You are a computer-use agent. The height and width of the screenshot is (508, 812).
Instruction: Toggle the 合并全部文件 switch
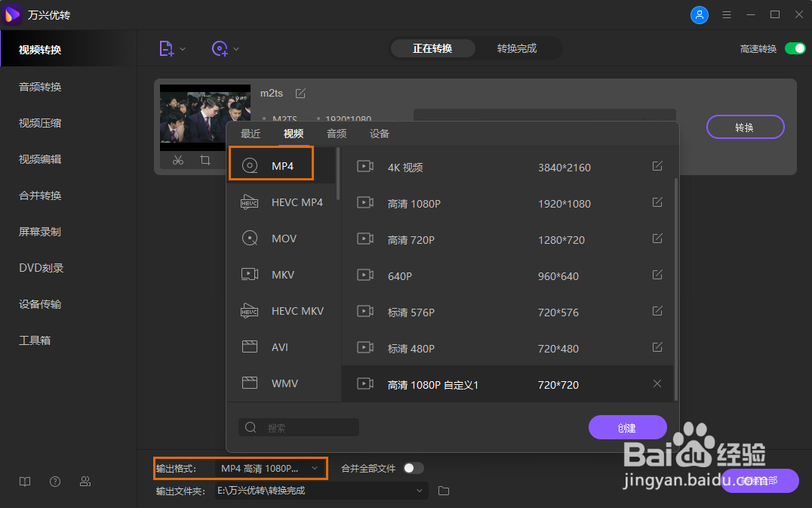point(414,469)
